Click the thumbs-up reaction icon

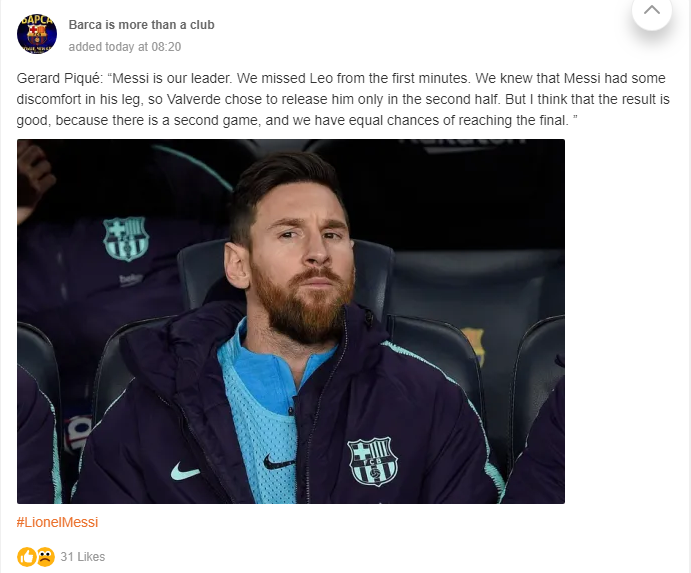tap(27, 556)
